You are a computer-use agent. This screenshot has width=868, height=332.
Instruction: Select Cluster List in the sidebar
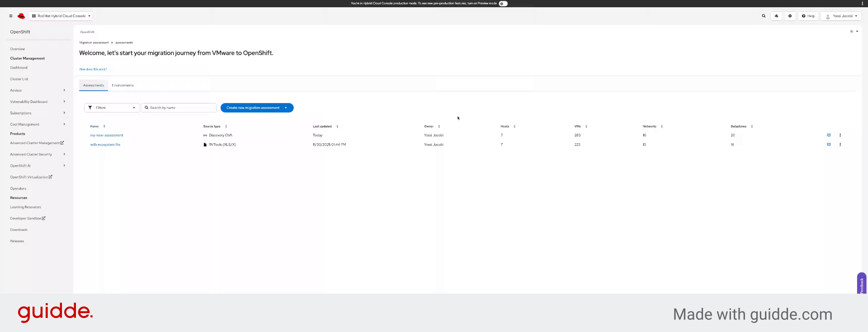pos(19,79)
